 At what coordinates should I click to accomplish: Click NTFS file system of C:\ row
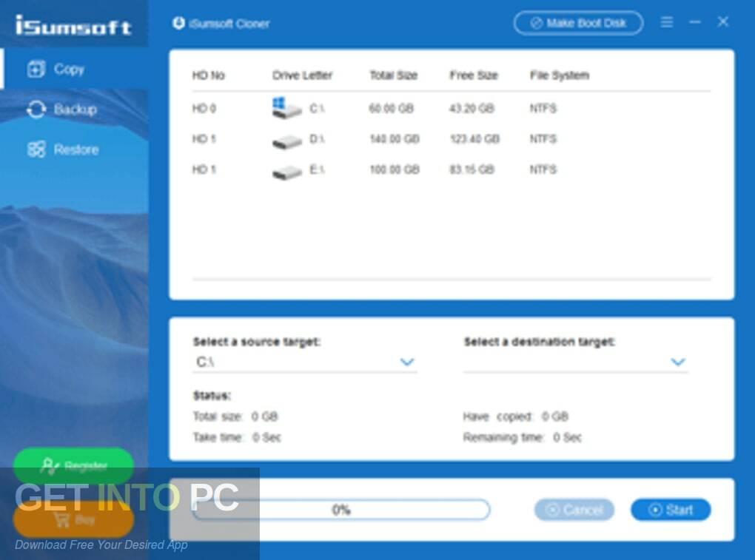click(543, 108)
